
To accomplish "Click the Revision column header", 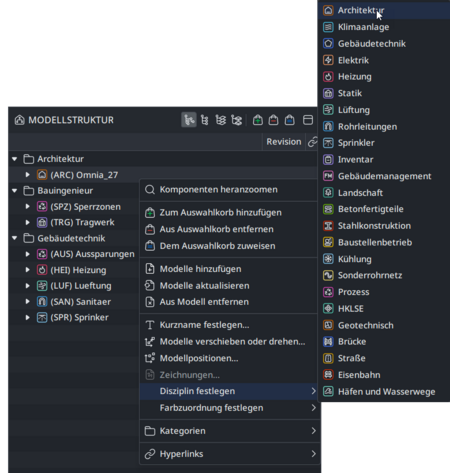I will coord(284,142).
